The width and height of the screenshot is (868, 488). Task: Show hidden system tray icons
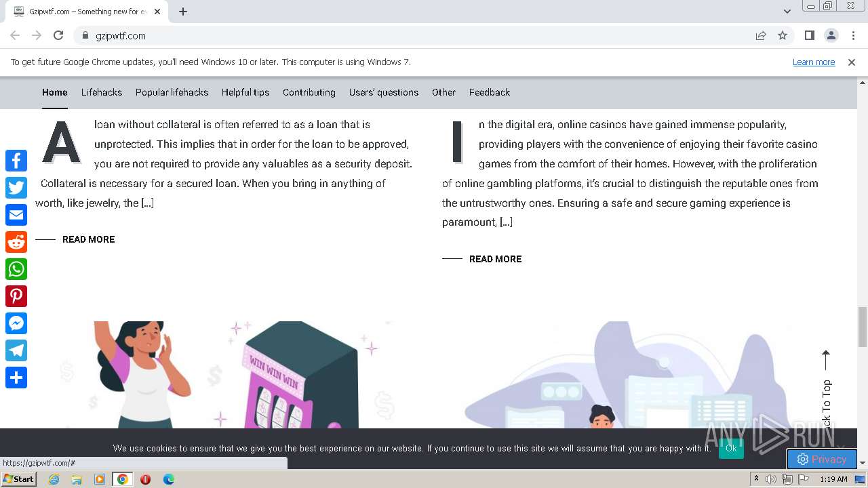(756, 479)
